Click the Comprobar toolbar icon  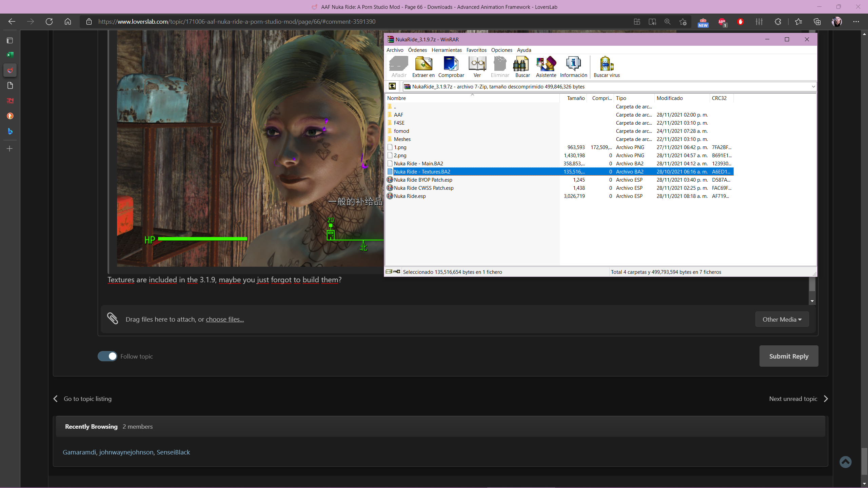451,67
